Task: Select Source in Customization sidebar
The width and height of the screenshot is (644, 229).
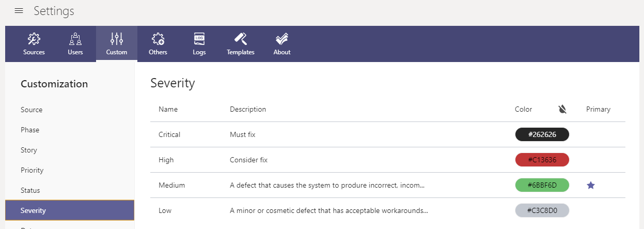Action: 32,110
